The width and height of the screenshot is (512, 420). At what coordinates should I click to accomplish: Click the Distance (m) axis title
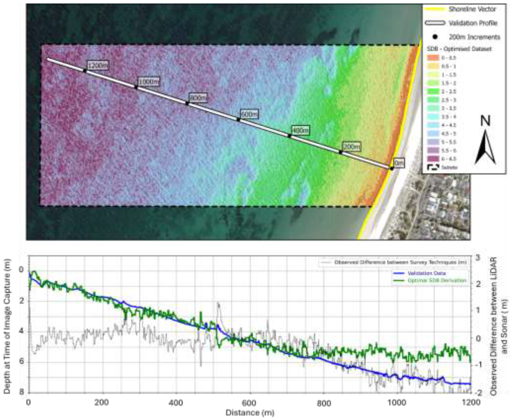[250, 413]
